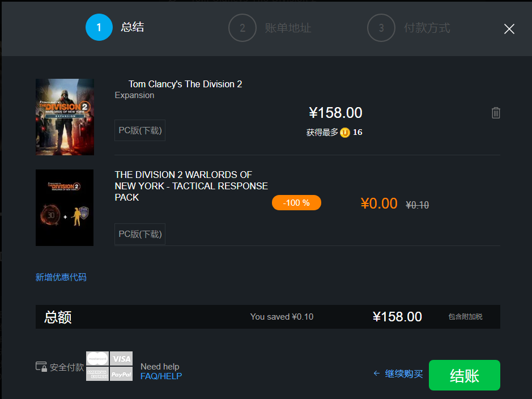Go to step 2 账单地址
532x399 pixels.
click(x=270, y=28)
